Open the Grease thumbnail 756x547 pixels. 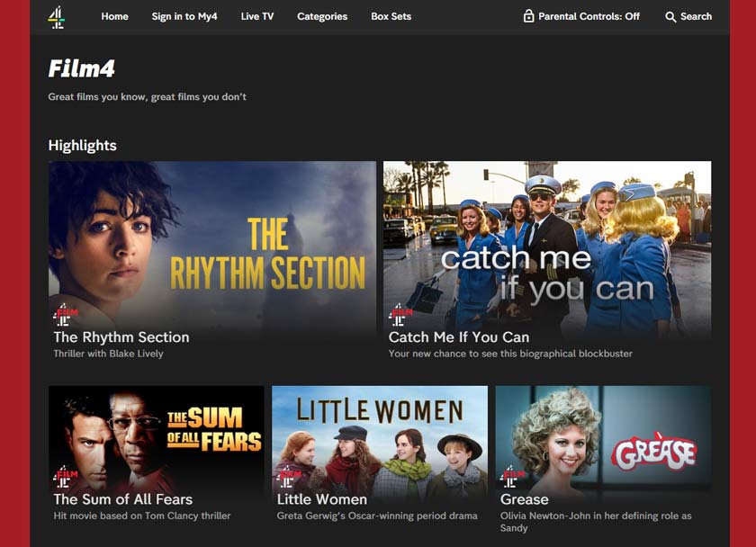(x=603, y=438)
